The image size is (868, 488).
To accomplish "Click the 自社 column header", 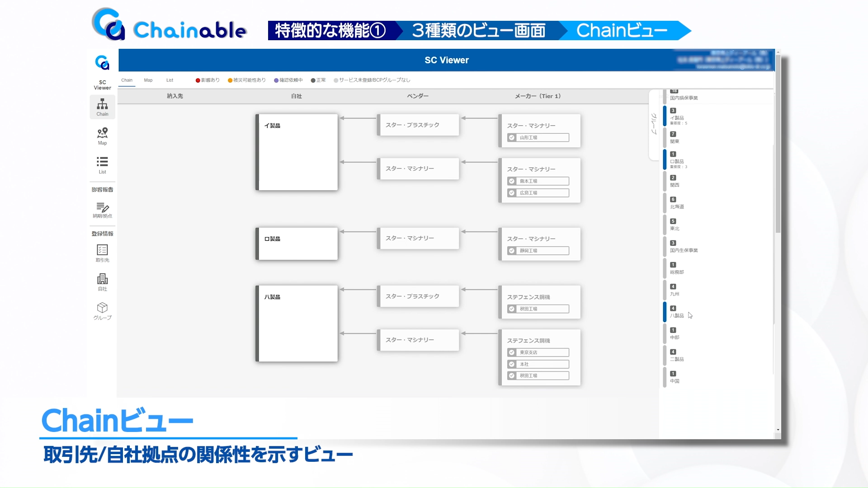I will point(297,96).
